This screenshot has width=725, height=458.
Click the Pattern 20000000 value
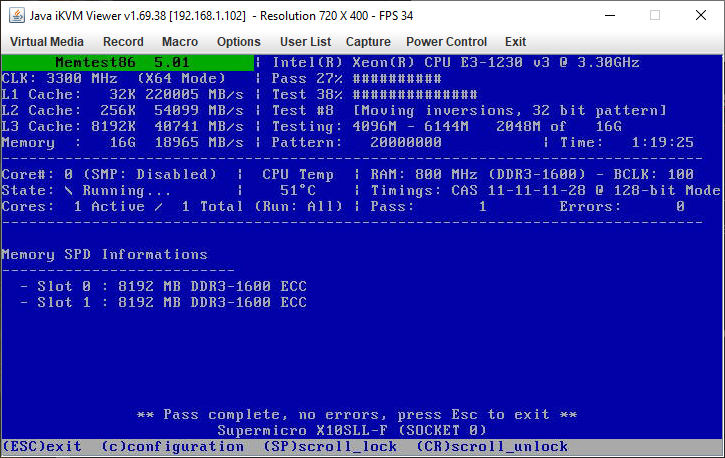coord(406,142)
